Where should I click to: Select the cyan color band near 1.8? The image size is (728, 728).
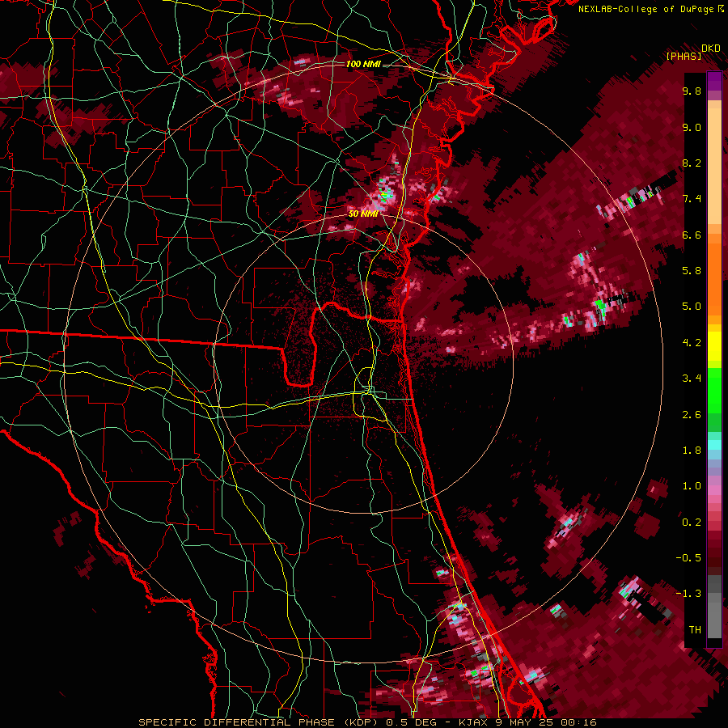[x=714, y=445]
